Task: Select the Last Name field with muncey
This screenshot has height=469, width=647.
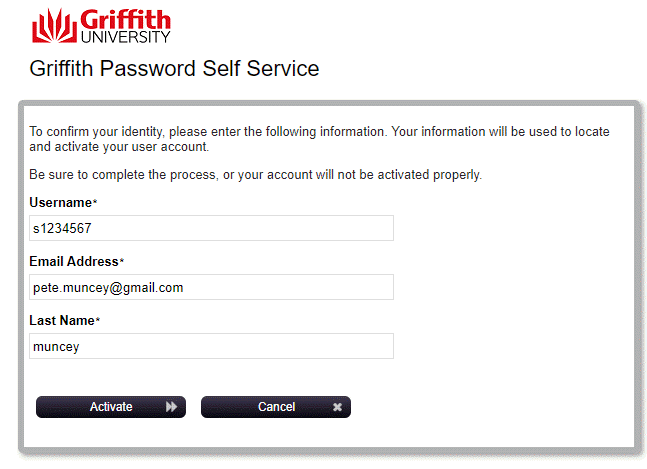Action: tap(211, 346)
